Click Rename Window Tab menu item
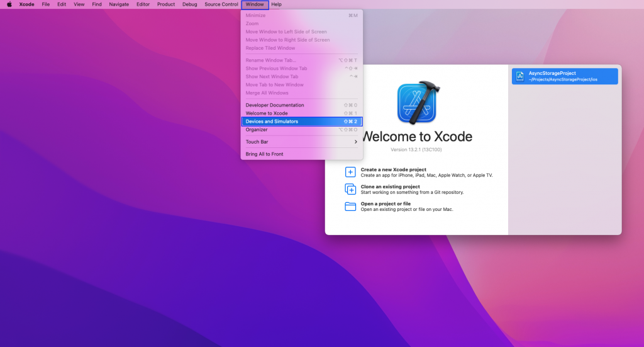 [301, 60]
